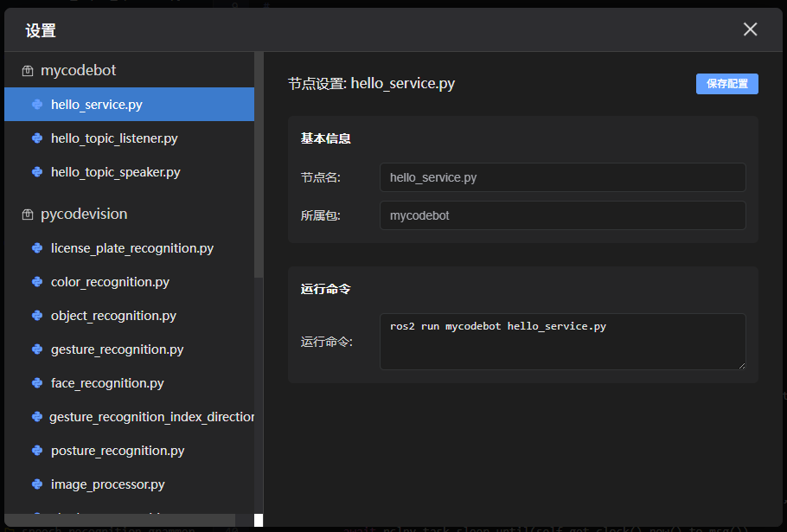Screen dimensions: 787x532
Task: Select hello_service.py node in list
Action: tap(97, 105)
